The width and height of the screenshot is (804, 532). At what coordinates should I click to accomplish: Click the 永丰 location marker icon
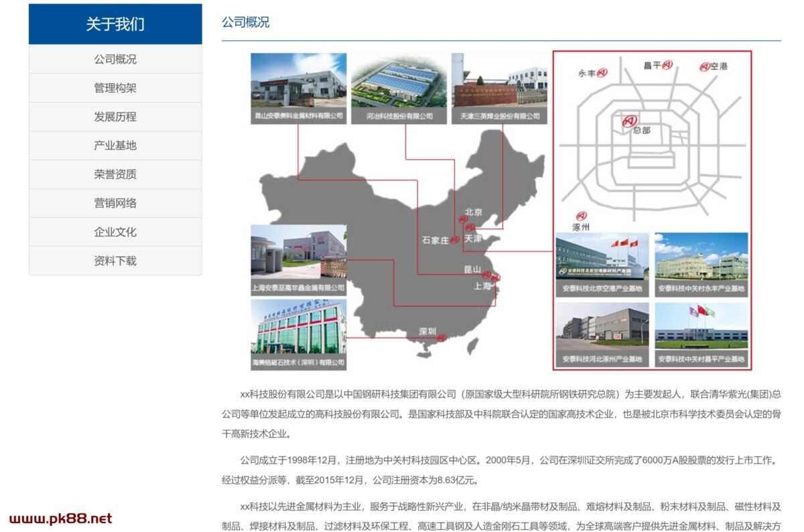tap(602, 73)
